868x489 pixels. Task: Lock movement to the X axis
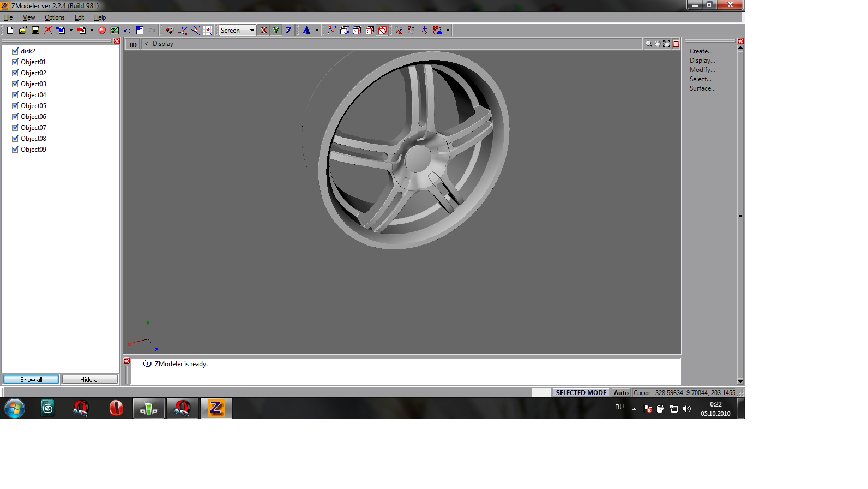tap(264, 31)
